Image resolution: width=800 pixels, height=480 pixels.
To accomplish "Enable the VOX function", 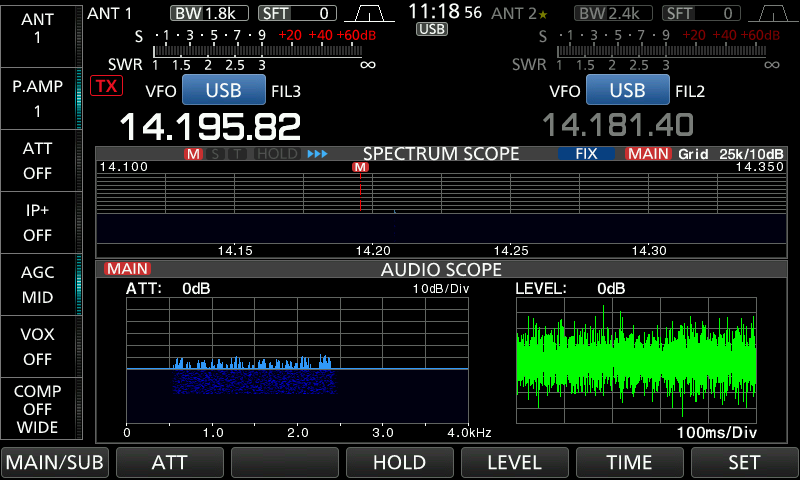I will click(38, 346).
